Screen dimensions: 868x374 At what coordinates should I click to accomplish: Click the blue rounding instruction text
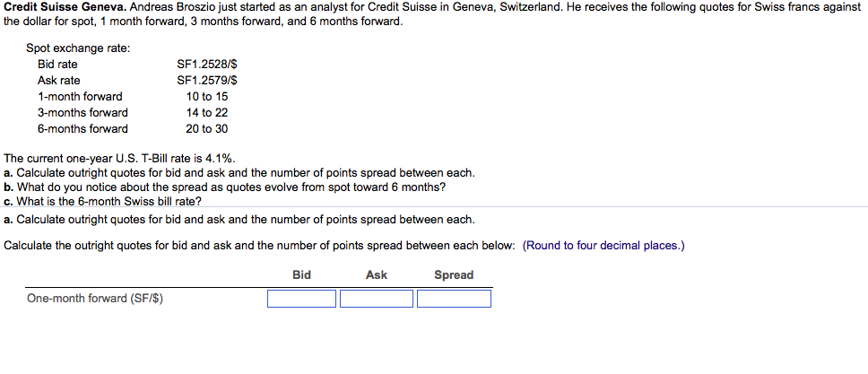point(603,246)
